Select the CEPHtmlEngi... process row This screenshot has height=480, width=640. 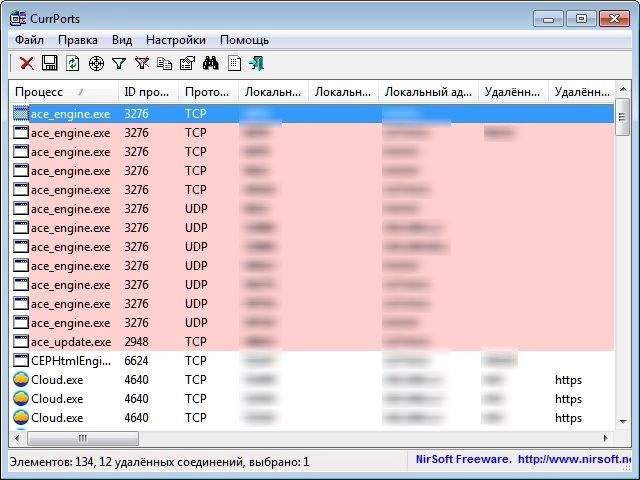coord(313,360)
